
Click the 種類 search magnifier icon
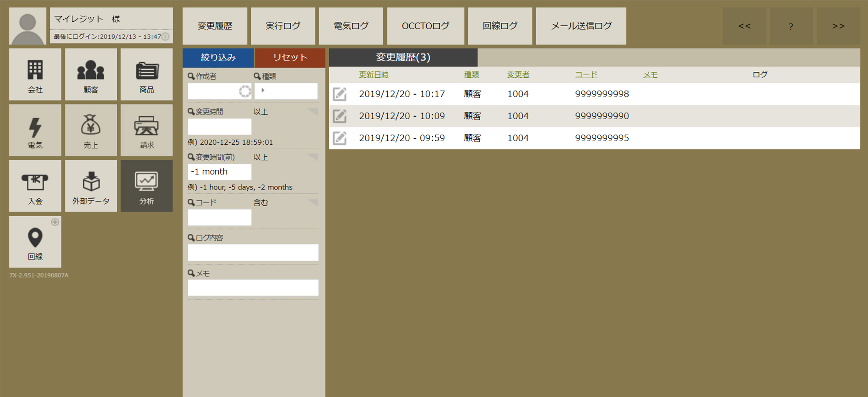click(x=257, y=76)
